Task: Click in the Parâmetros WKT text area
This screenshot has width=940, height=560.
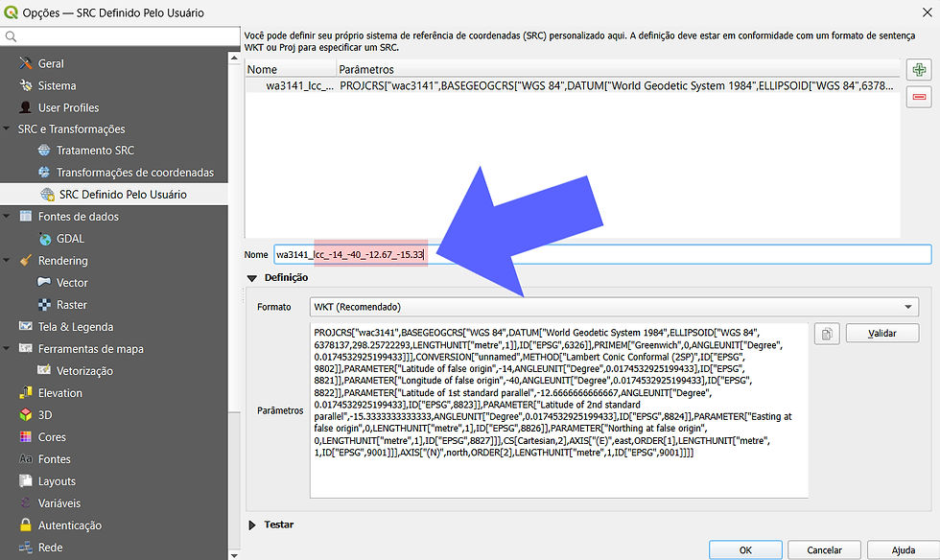Action: click(x=558, y=410)
